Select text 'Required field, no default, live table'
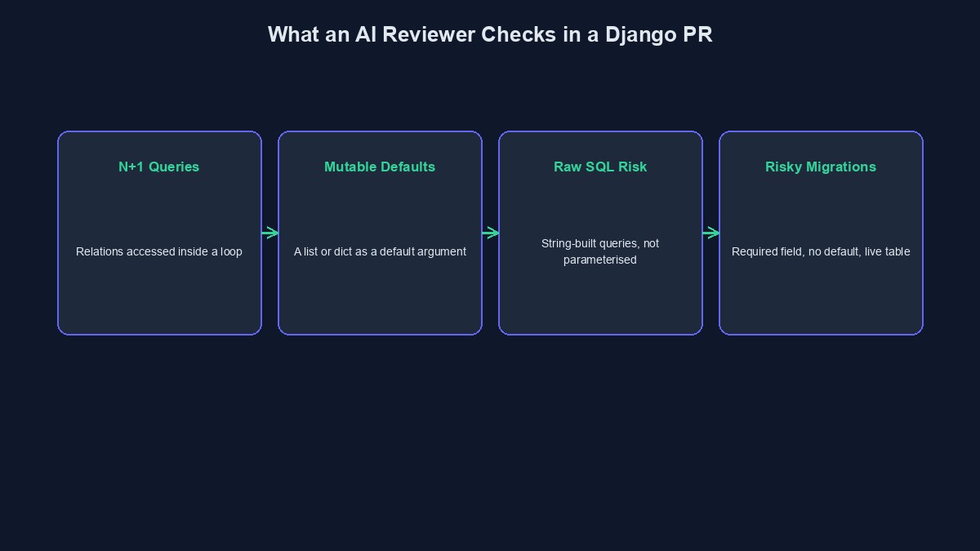This screenshot has width=980, height=551. (821, 251)
